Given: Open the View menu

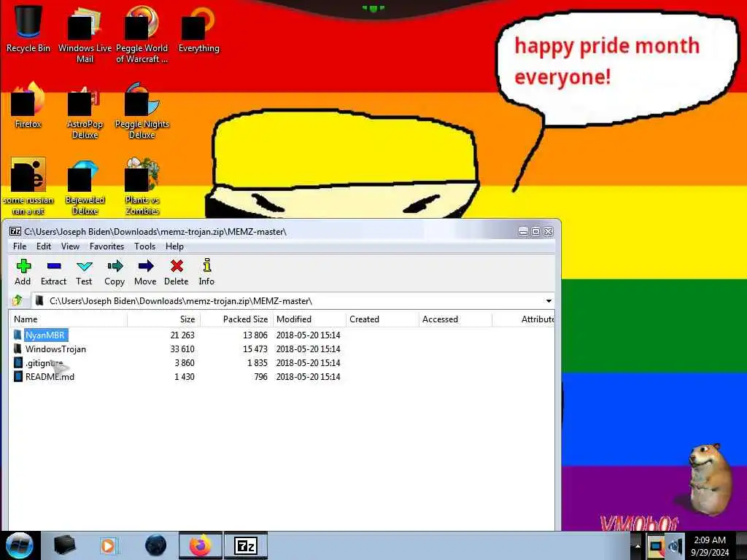Looking at the screenshot, I should point(70,246).
